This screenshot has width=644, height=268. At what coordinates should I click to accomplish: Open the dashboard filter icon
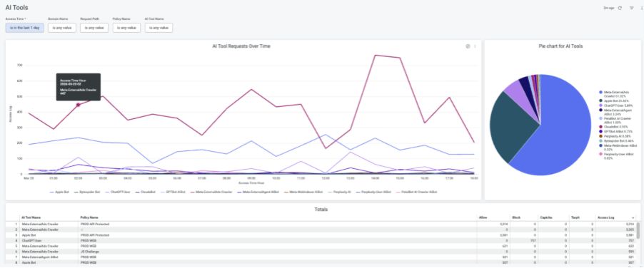click(632, 8)
